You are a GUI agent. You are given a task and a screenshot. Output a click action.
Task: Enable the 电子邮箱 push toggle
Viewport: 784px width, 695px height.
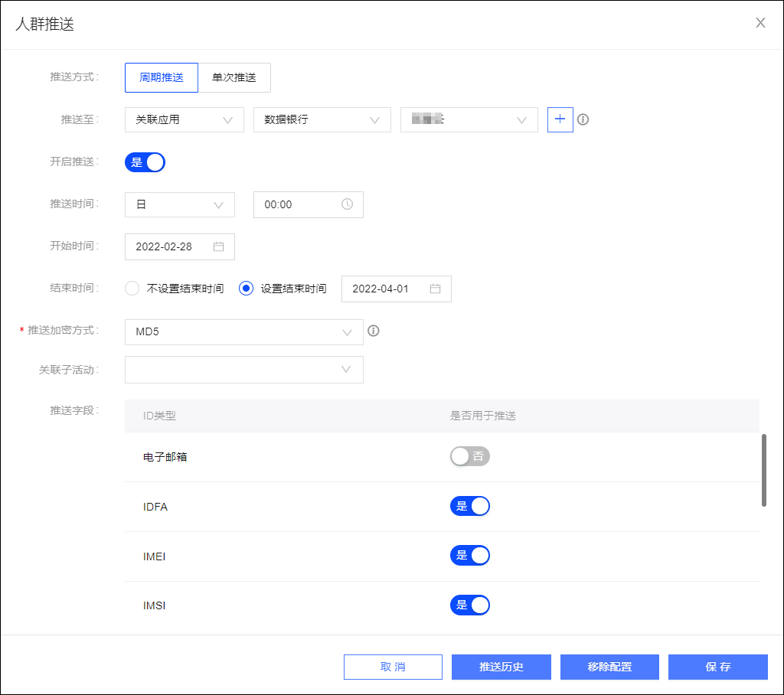470,456
